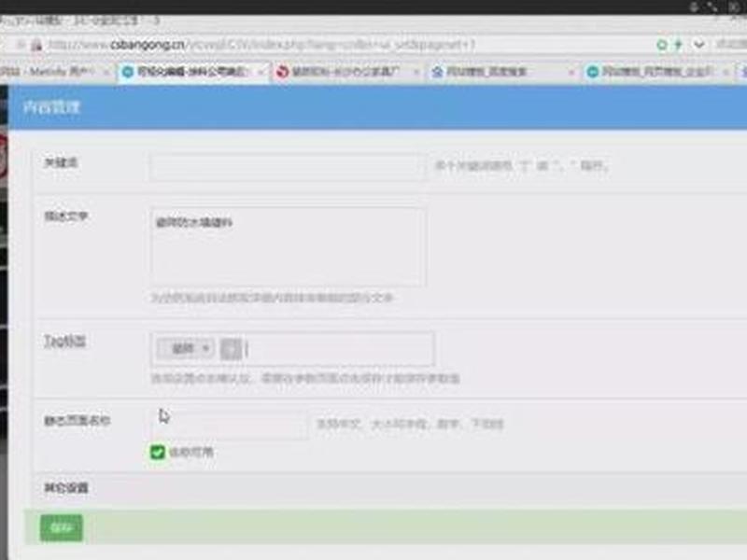Open the address bar chevron dropdown

point(698,45)
